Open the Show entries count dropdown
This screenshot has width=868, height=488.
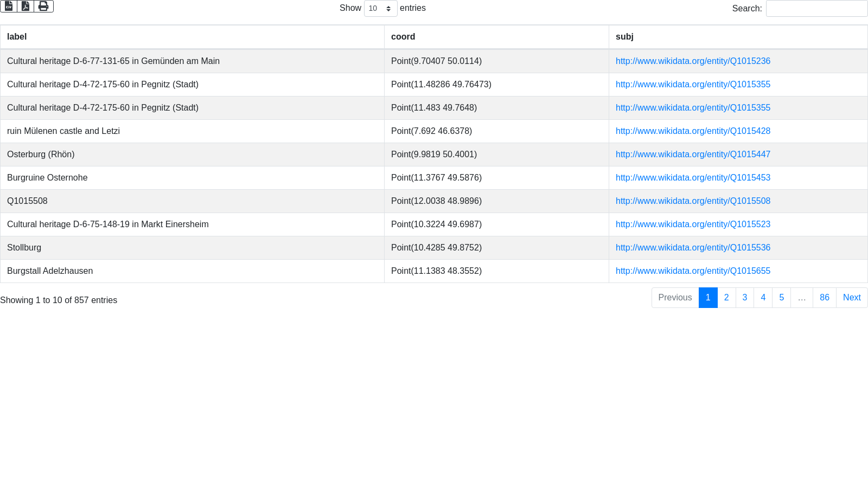380,9
